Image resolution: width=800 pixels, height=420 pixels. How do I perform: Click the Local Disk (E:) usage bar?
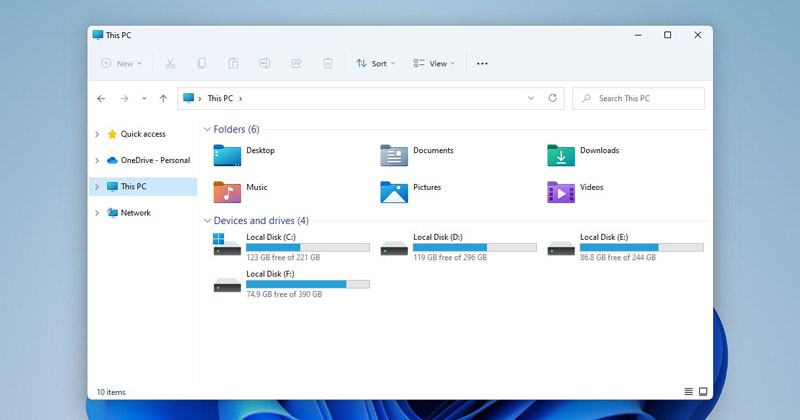[x=642, y=248]
